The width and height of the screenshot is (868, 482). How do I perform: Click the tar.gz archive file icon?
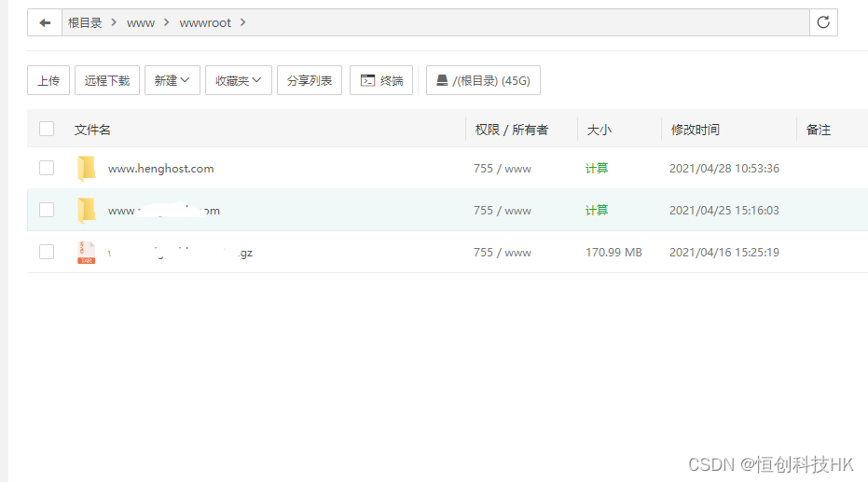click(87, 252)
